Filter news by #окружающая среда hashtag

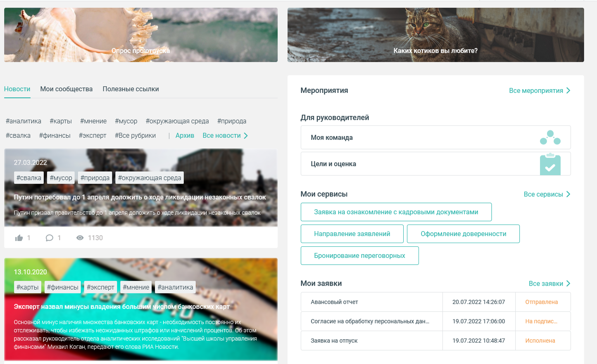pyautogui.click(x=177, y=121)
